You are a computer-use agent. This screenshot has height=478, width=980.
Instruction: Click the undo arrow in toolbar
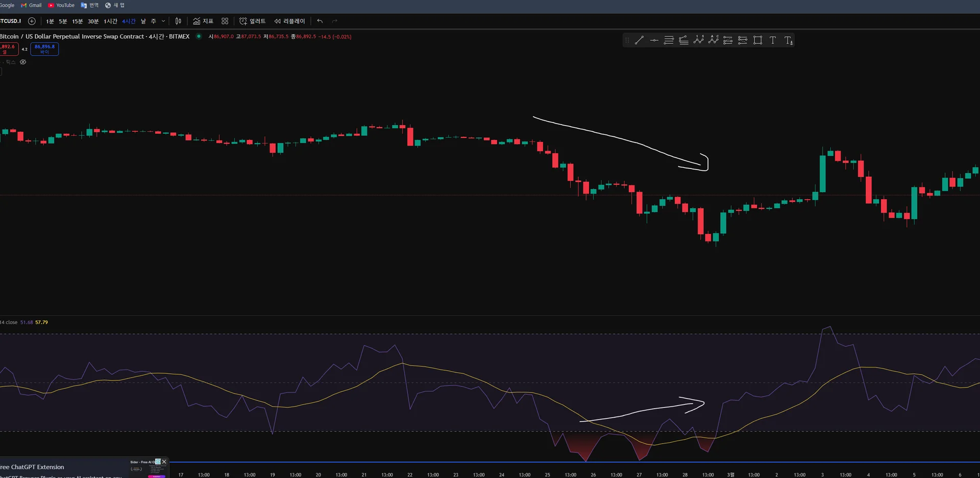320,21
